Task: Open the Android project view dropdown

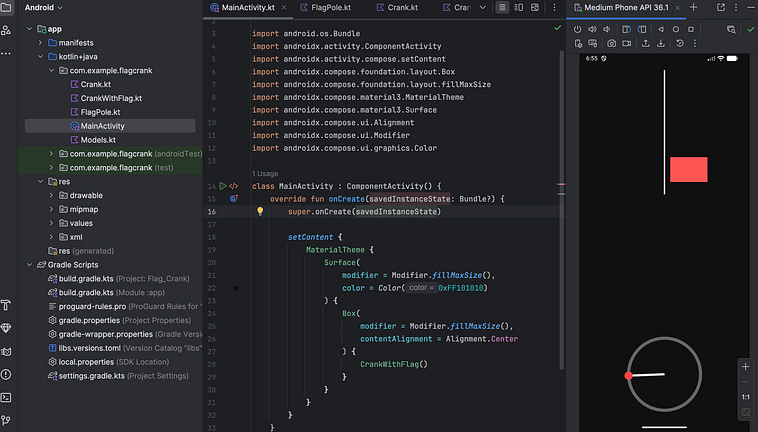Action: [x=44, y=7]
